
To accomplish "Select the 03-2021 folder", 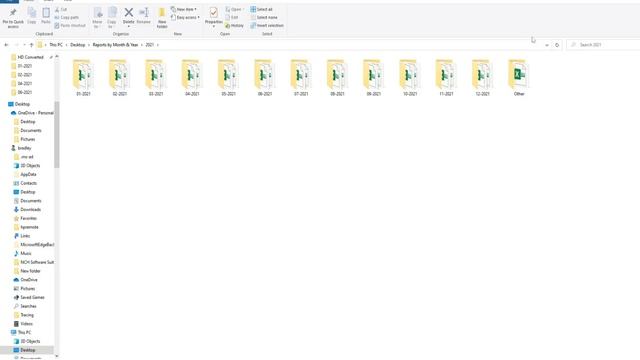I will point(156,78).
